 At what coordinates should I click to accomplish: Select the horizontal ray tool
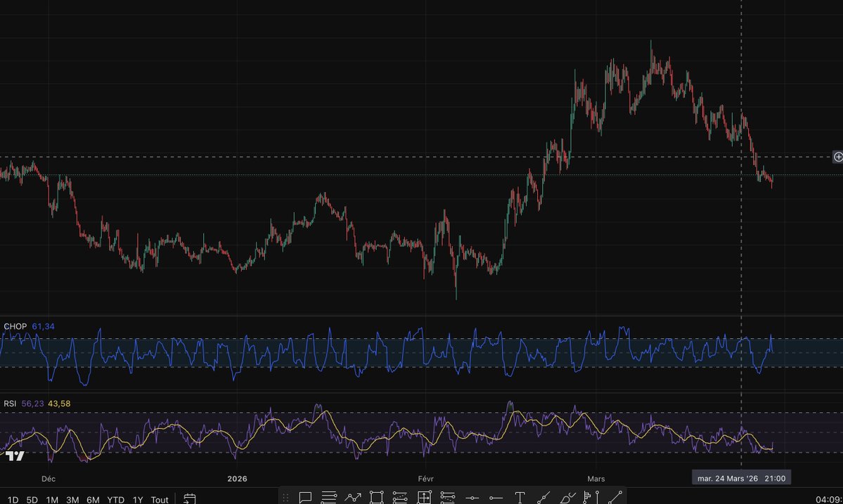click(496, 498)
